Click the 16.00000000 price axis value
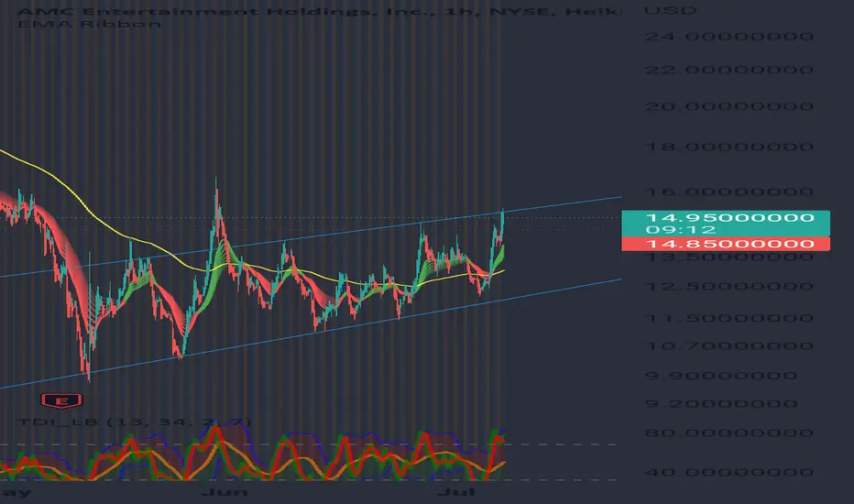The width and height of the screenshot is (854, 504). 729,192
